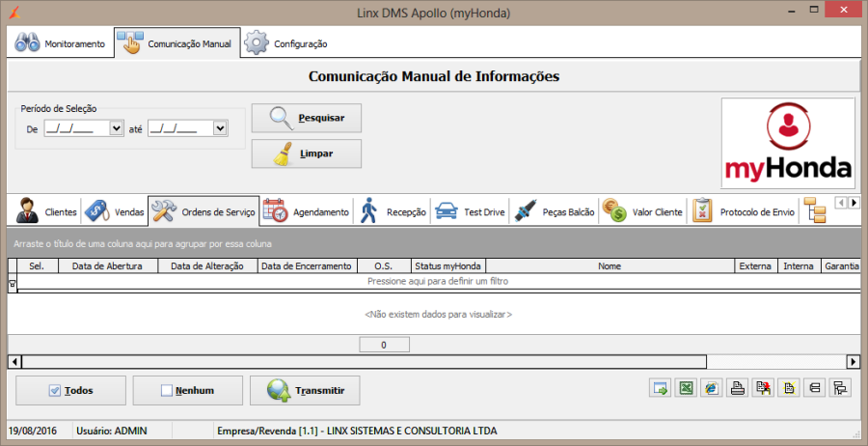This screenshot has width=868, height=446.
Task: Click the Comunicação Manual hand icon
Action: tap(130, 43)
